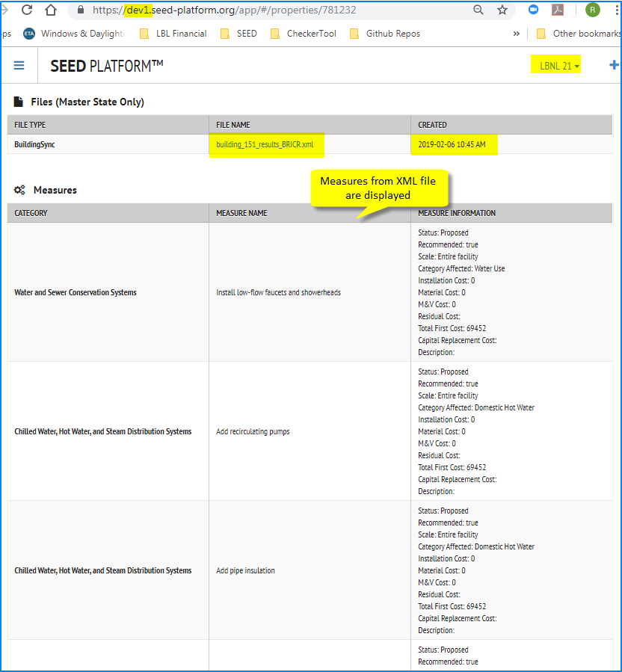The width and height of the screenshot is (622, 672).
Task: Open the building_151_results_BRICR.xml file link
Action: click(265, 144)
